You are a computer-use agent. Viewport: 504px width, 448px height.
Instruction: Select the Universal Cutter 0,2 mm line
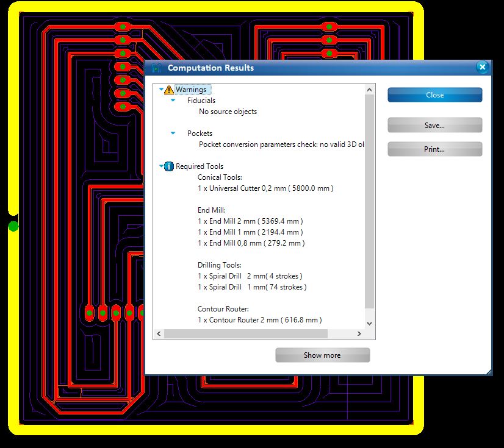265,188
